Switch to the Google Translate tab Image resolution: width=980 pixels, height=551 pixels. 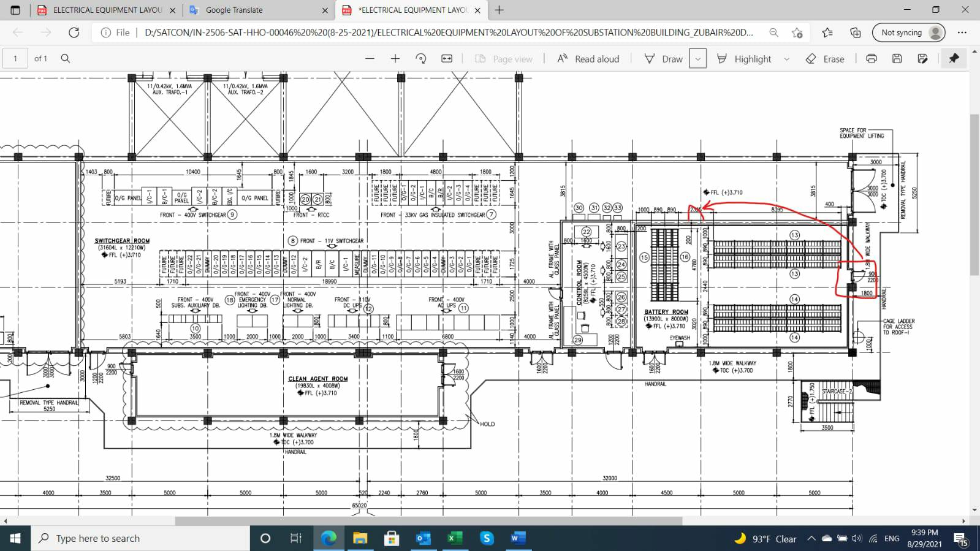click(257, 10)
